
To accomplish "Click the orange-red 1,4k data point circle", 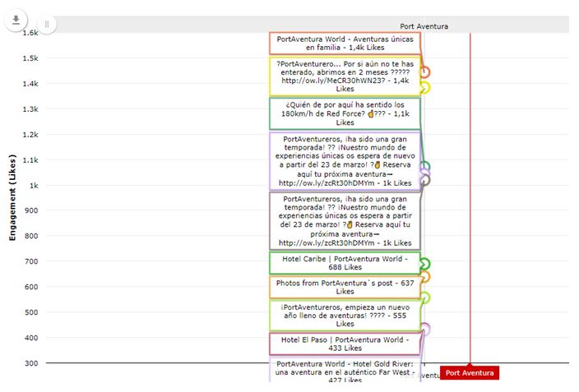I will click(425, 71).
